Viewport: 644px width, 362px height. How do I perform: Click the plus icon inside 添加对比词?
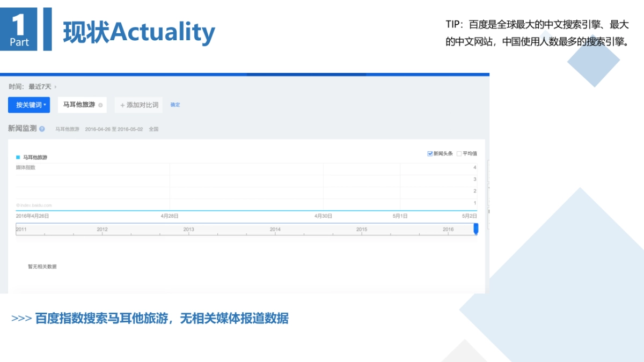pos(122,105)
